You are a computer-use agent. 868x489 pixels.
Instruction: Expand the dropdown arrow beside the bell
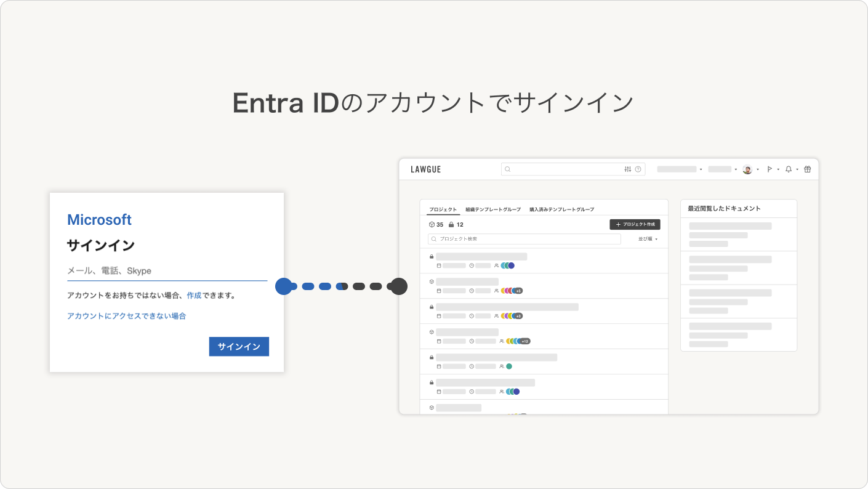(x=797, y=169)
